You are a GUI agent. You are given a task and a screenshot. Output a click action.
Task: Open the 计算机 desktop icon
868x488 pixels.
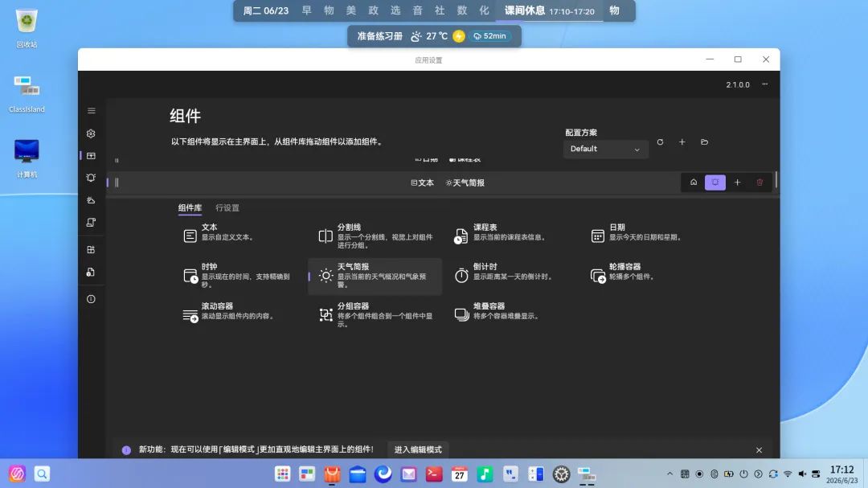(x=27, y=159)
